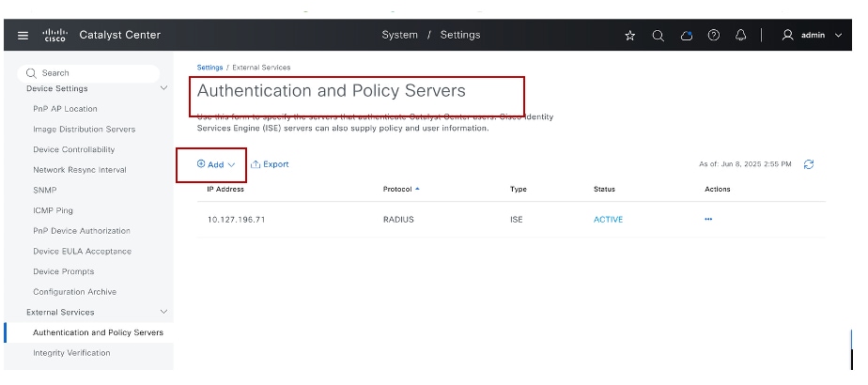Click the admin user profile icon
This screenshot has height=385, width=868.
click(x=787, y=35)
